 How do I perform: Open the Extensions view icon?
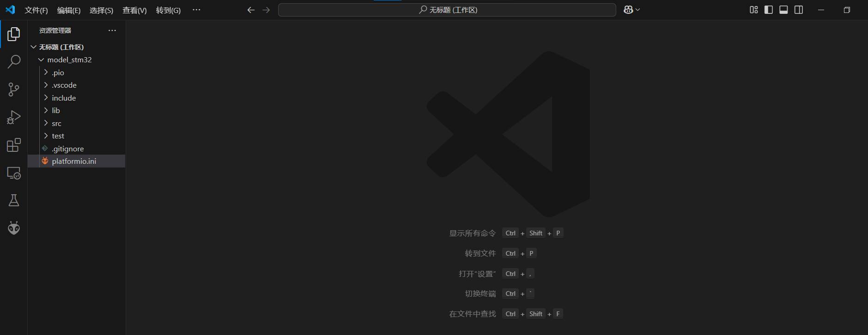coord(14,145)
